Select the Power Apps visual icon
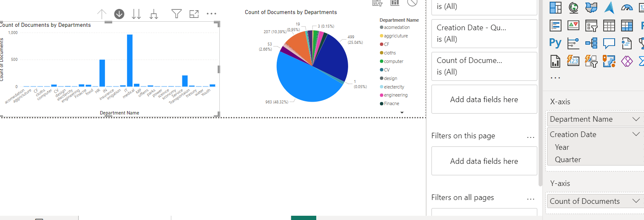The width and height of the screenshot is (644, 220). coord(627,61)
